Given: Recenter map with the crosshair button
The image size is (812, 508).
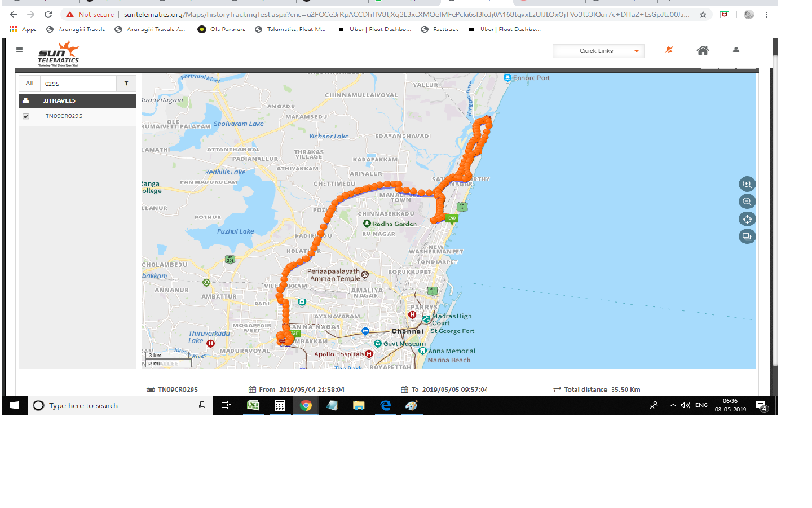Looking at the screenshot, I should click(x=747, y=219).
